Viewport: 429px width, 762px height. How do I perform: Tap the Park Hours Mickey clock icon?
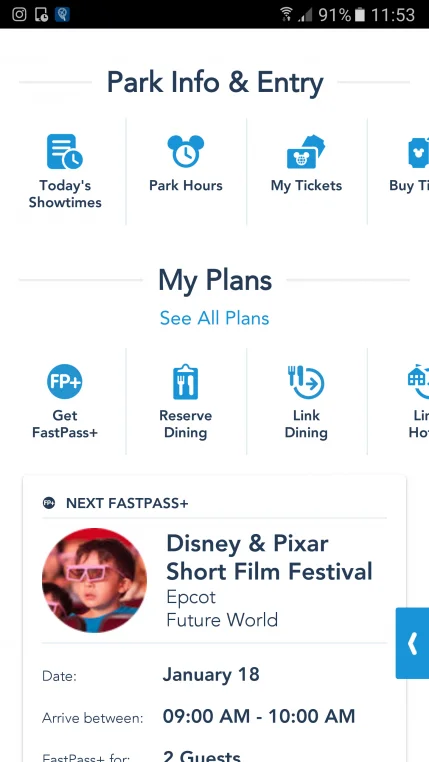click(186, 152)
